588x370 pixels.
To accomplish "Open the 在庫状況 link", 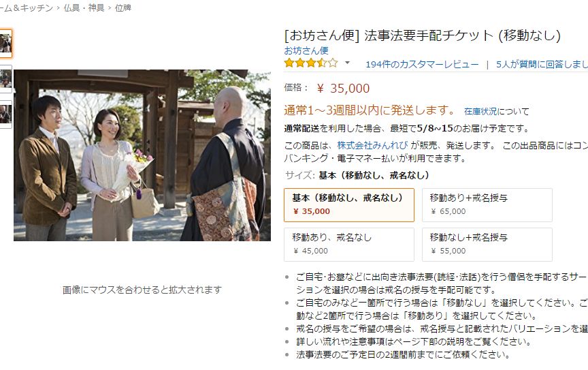I will [480, 111].
